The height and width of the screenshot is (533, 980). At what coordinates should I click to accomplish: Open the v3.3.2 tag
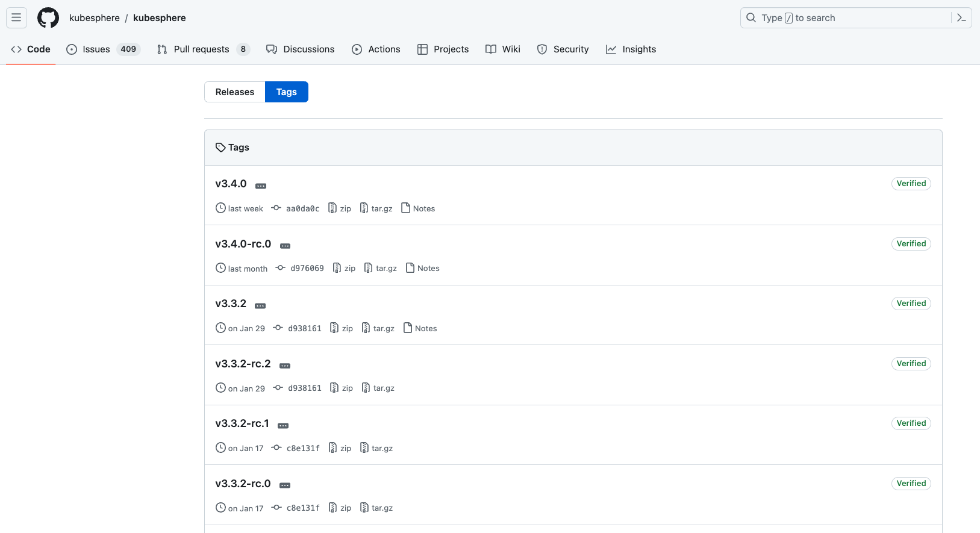coord(231,304)
